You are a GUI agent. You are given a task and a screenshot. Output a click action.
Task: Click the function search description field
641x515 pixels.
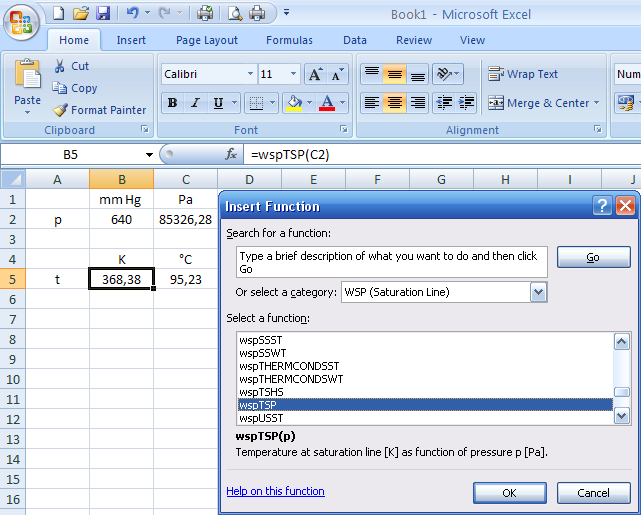tap(392, 262)
